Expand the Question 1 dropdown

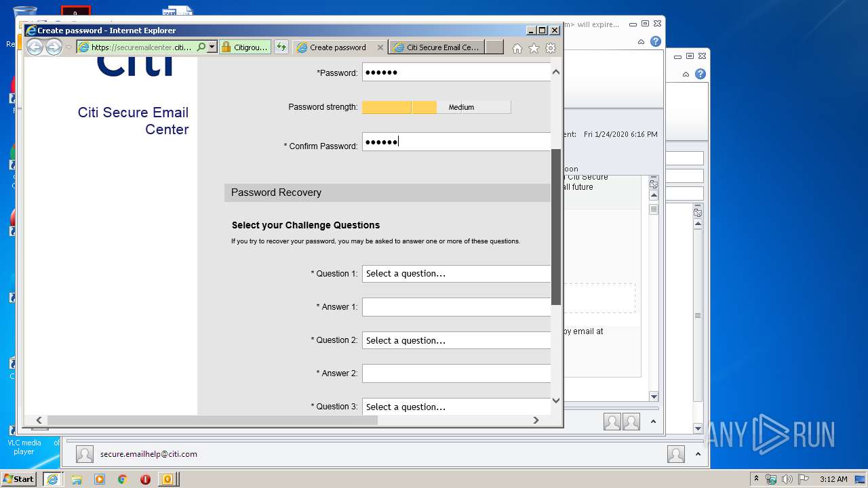tap(456, 274)
